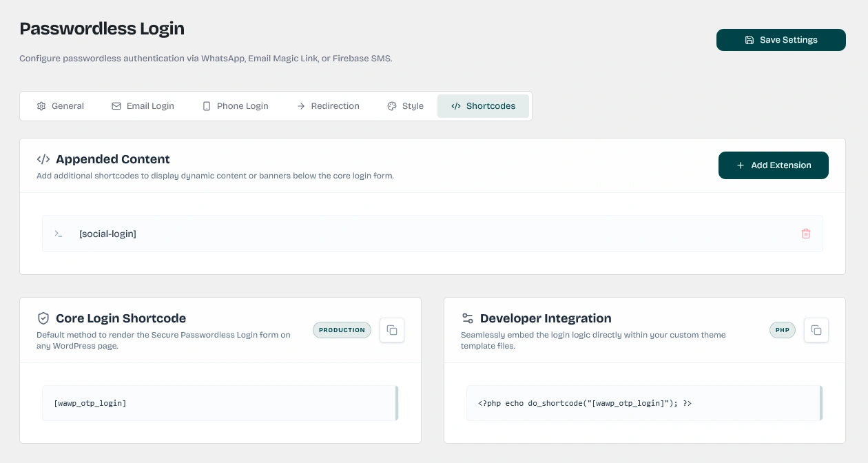Open the General tab
Image resolution: width=868 pixels, height=463 pixels.
tap(60, 106)
